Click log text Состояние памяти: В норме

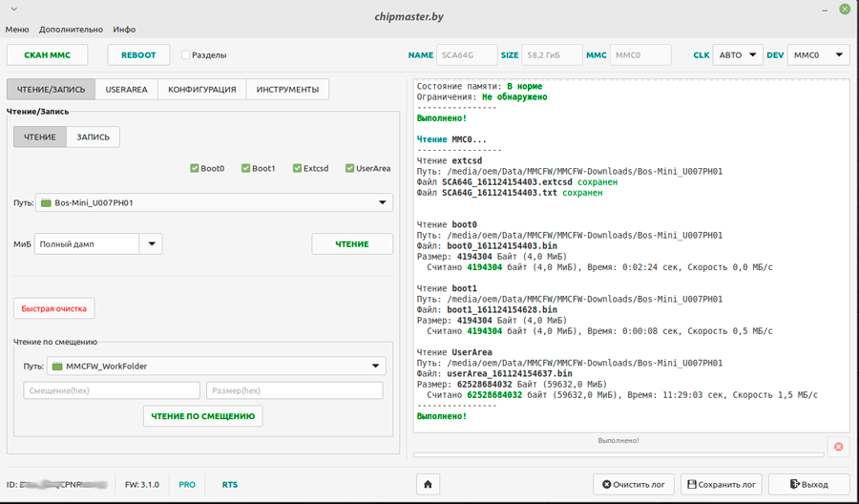tap(479, 86)
